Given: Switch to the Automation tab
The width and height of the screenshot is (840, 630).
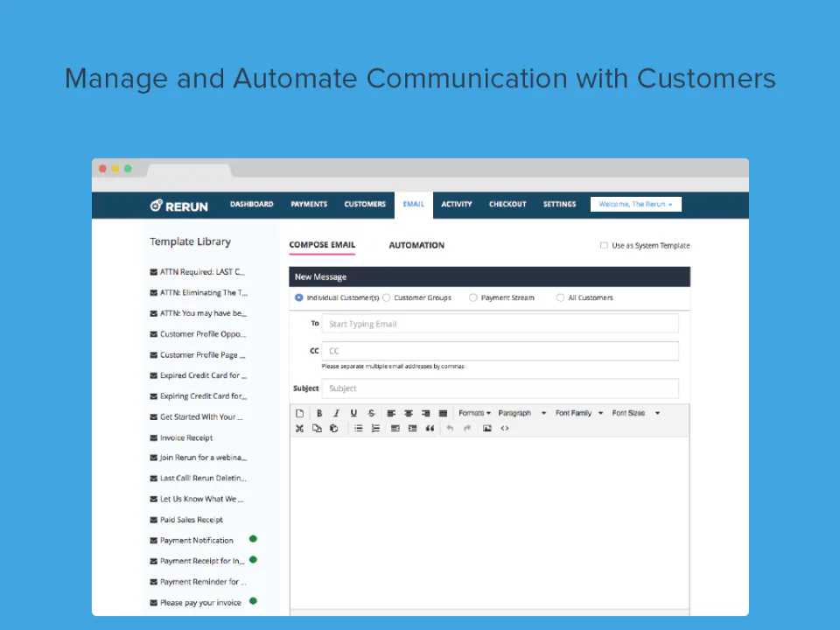Looking at the screenshot, I should pos(416,245).
